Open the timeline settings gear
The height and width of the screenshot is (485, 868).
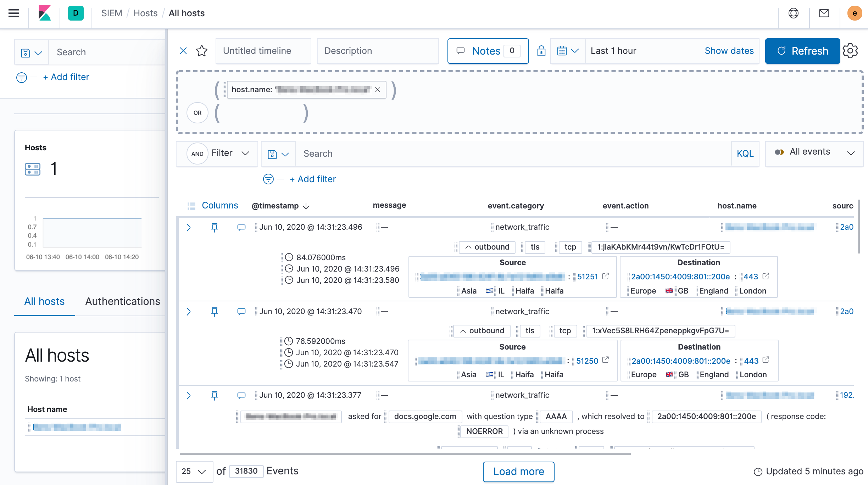[851, 51]
